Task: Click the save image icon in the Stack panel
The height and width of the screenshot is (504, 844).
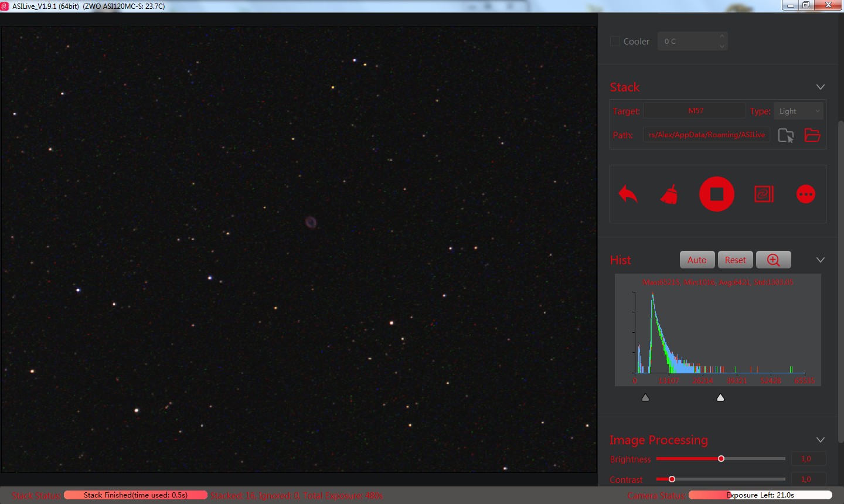Action: pyautogui.click(x=764, y=194)
